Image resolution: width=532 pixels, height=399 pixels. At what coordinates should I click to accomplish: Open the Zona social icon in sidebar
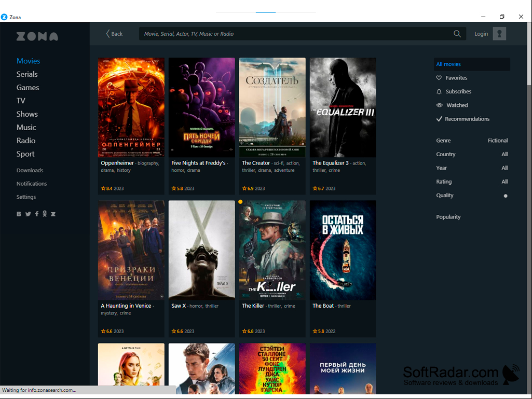point(53,214)
